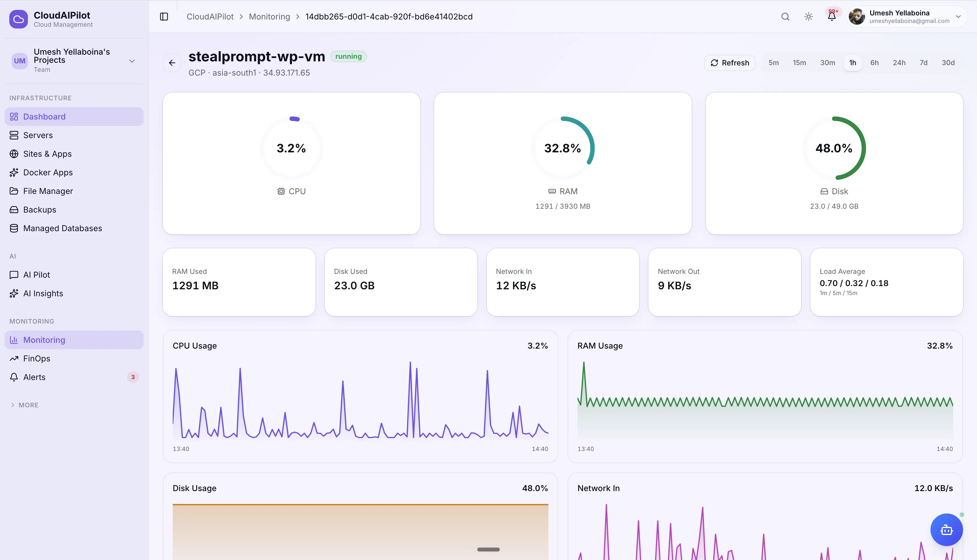
Task: Select the 1h time range
Action: click(853, 63)
